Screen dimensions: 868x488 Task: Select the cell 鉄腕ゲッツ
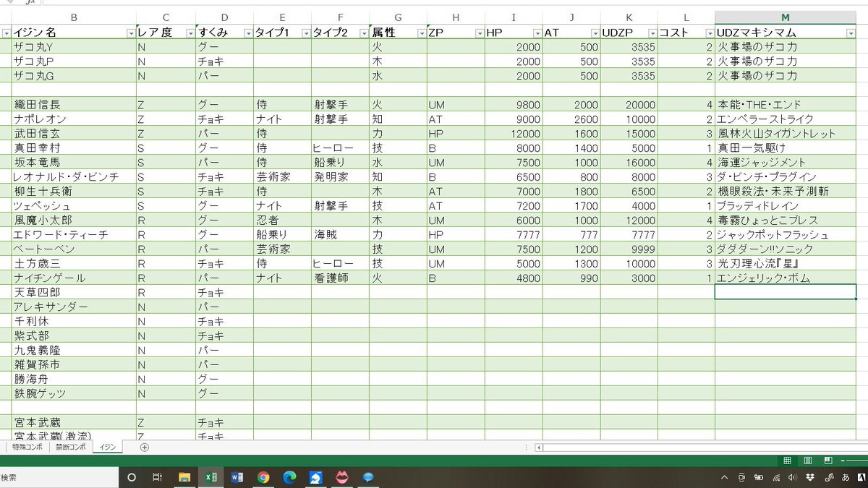pos(73,394)
